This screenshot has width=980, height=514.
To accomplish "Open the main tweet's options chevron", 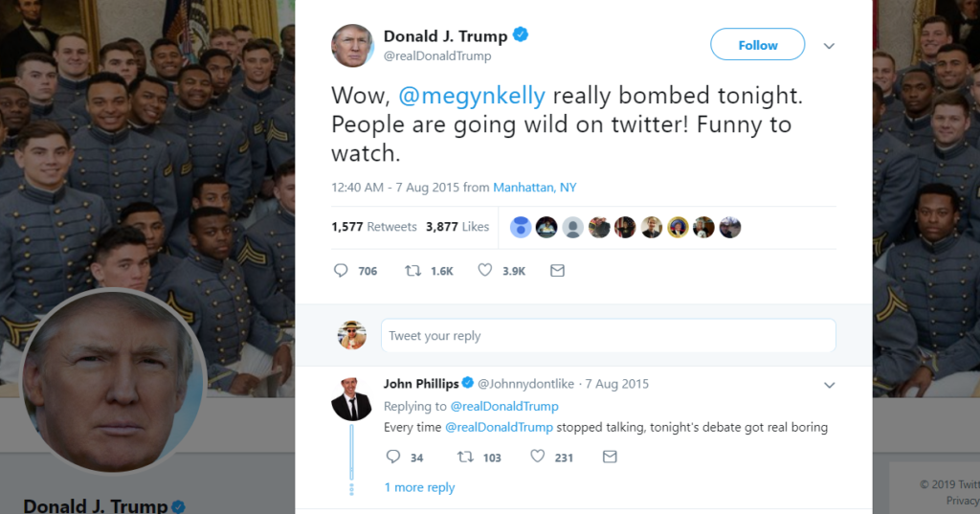I will click(829, 46).
